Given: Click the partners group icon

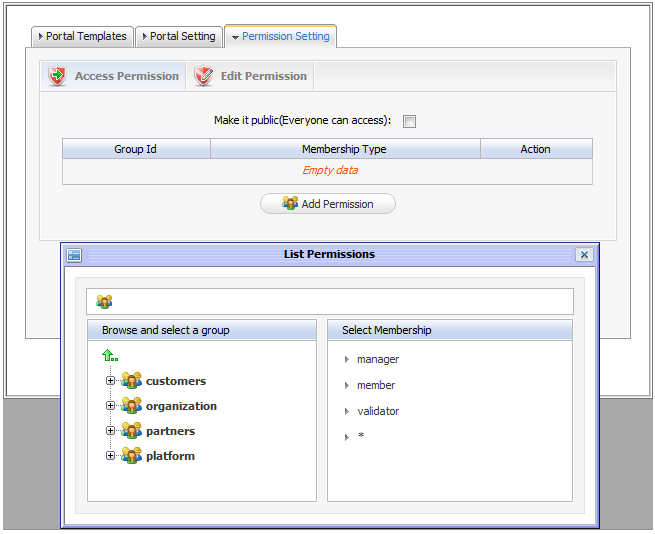Looking at the screenshot, I should pos(131,431).
